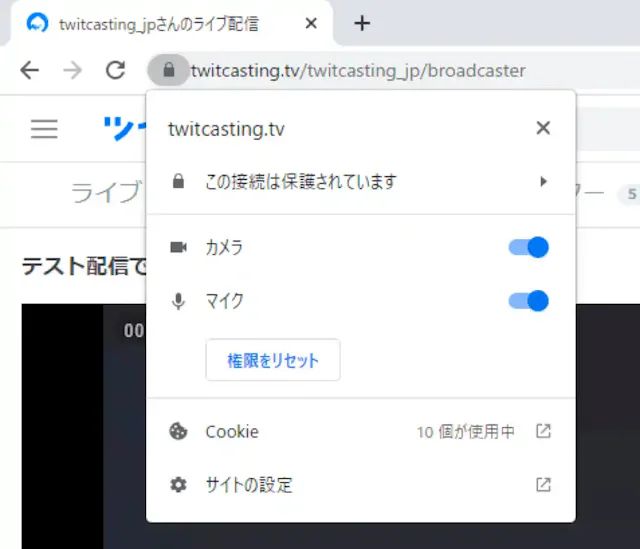Click the 10 個が使用中 cookie count
The image size is (640, 549).
[x=466, y=432]
